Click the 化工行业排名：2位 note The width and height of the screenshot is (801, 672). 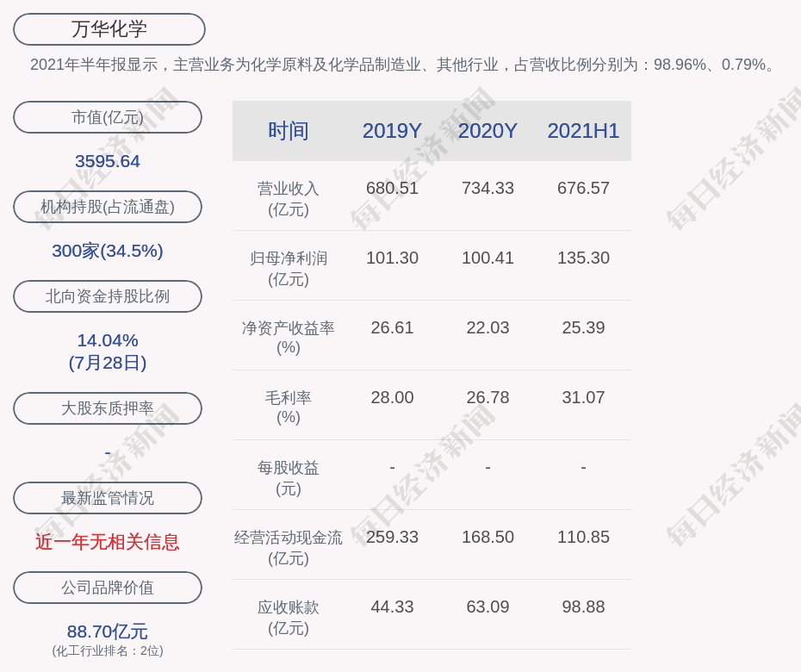click(108, 651)
